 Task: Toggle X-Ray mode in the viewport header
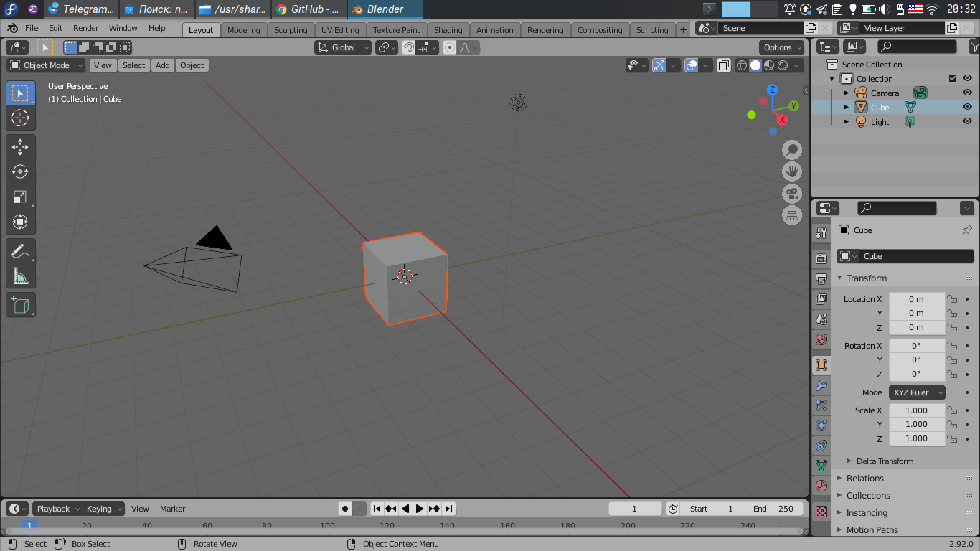(724, 65)
